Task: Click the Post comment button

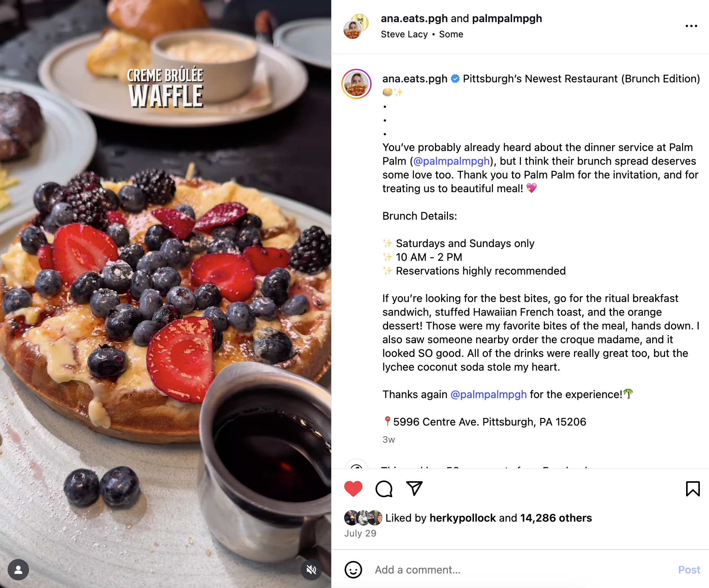Action: 689,570
